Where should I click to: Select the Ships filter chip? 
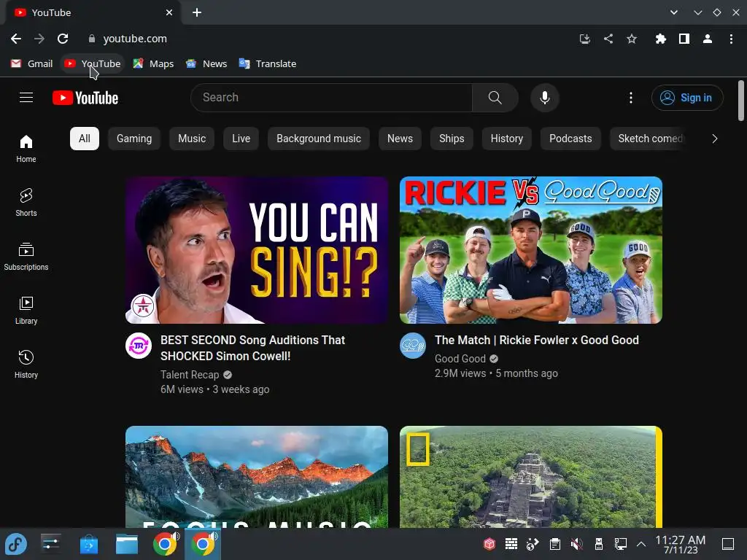452,139
